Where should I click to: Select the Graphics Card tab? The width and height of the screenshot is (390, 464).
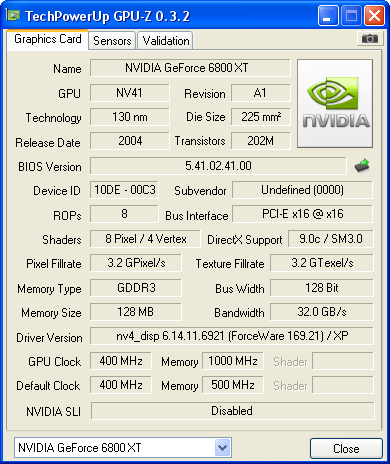point(48,39)
